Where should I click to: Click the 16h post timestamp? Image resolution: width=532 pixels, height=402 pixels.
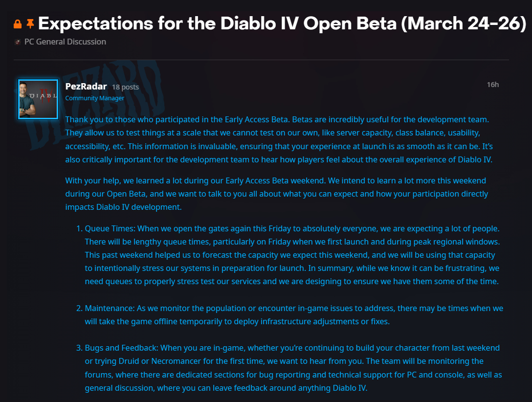(492, 85)
